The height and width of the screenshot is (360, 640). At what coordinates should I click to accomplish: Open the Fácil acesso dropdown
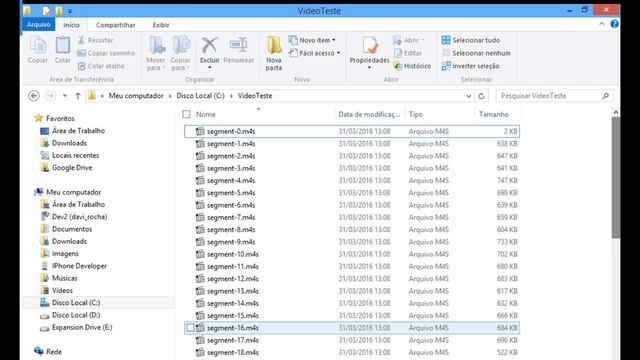[314, 53]
